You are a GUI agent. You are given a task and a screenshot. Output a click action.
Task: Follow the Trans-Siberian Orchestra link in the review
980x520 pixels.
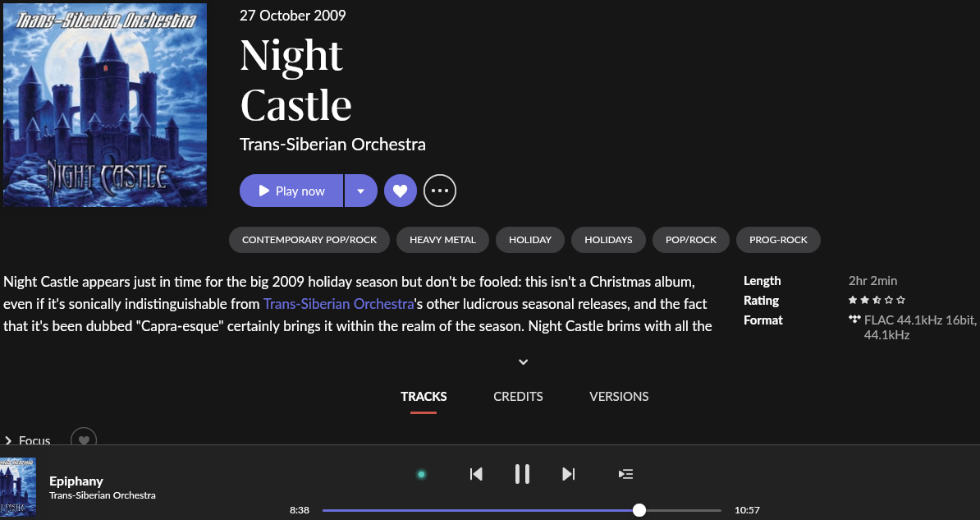point(339,304)
